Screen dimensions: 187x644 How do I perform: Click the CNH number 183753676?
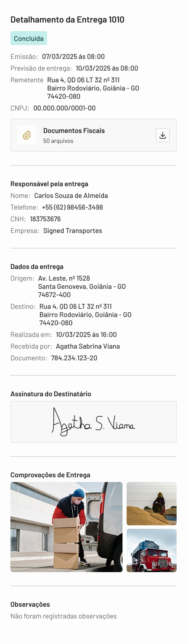click(45, 219)
